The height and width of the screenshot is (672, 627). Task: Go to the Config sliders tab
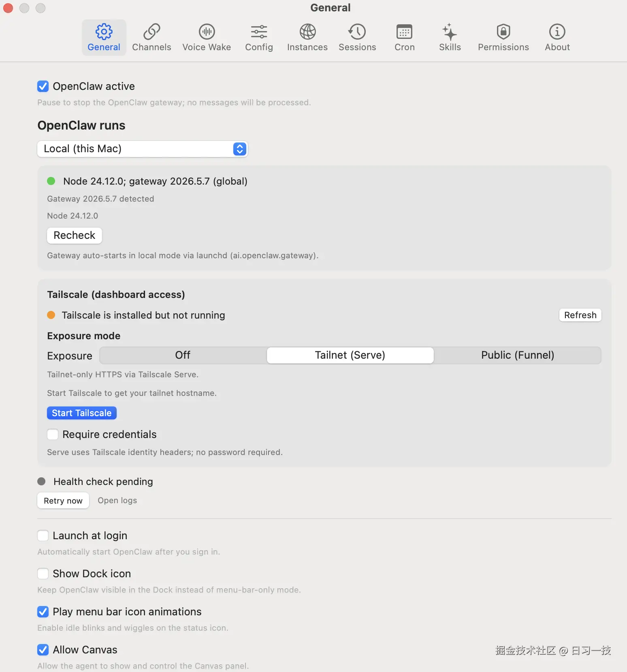click(x=259, y=38)
